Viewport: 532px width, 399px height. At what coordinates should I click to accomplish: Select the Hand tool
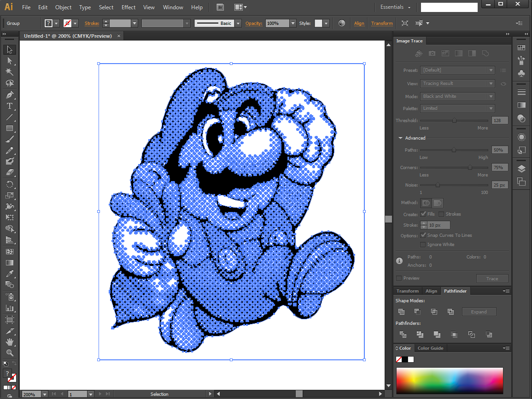point(10,342)
